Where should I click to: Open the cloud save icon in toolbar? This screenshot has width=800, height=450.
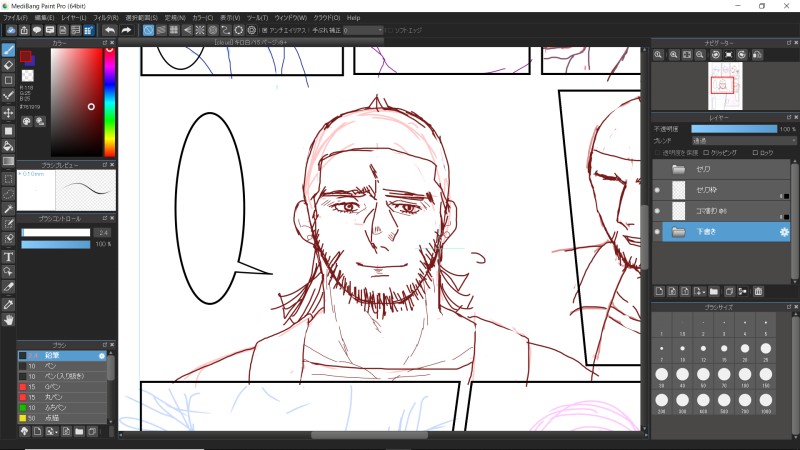(x=11, y=31)
